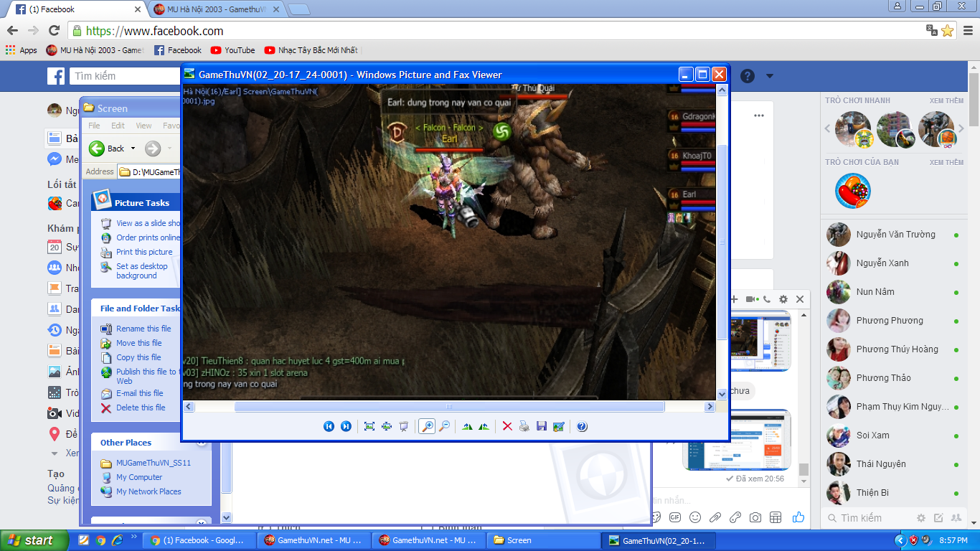Open Picture Viewer help icon
The width and height of the screenshot is (980, 551).
click(582, 426)
